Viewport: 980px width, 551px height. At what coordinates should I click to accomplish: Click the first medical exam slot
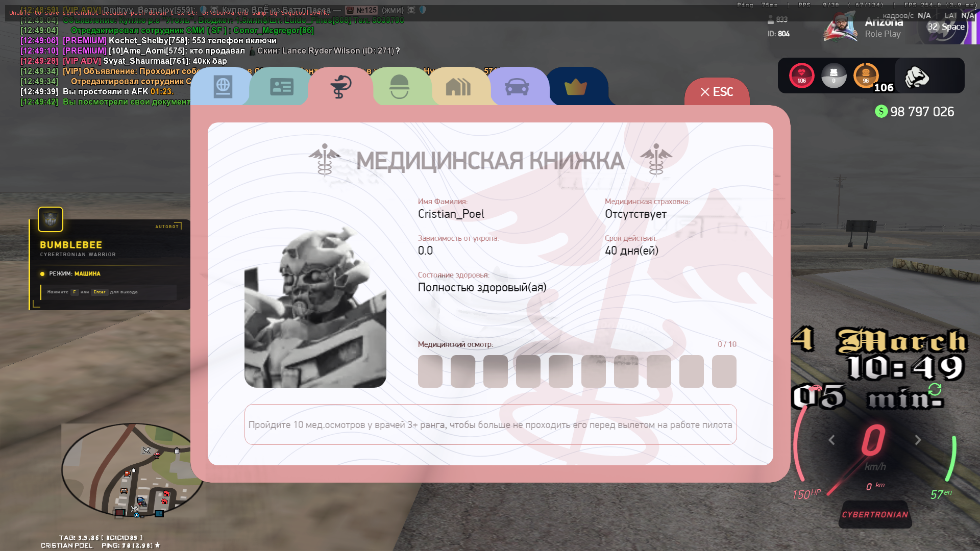[430, 371]
